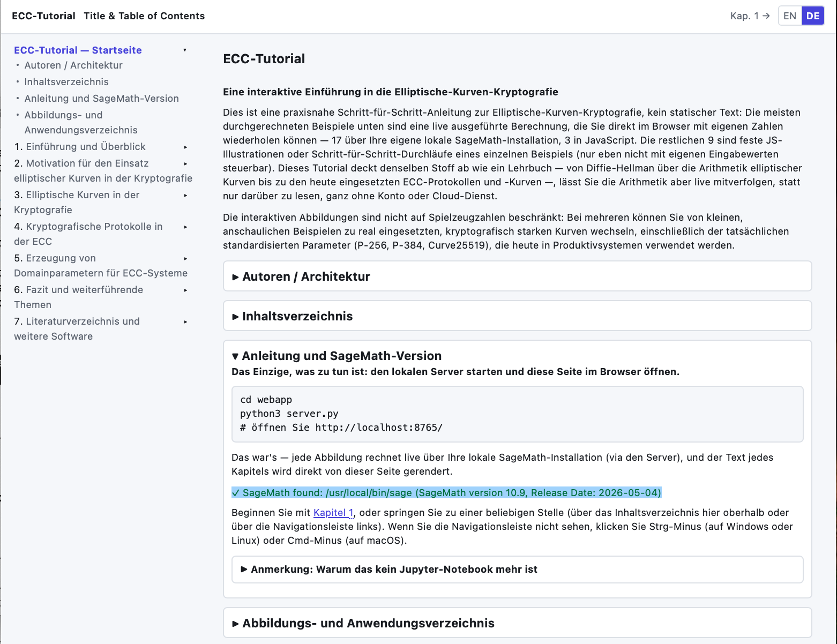This screenshot has width=837, height=644.
Task: Collapse the ECC-Tutorial — Startseite arrow
Action: [x=185, y=50]
